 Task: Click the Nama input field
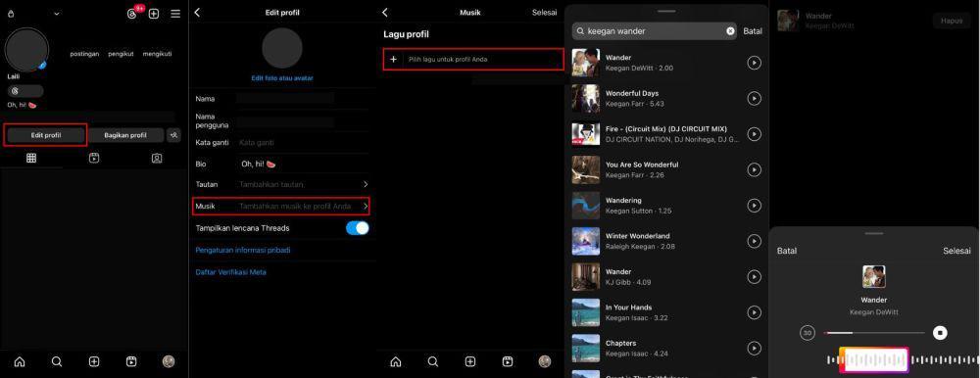285,99
